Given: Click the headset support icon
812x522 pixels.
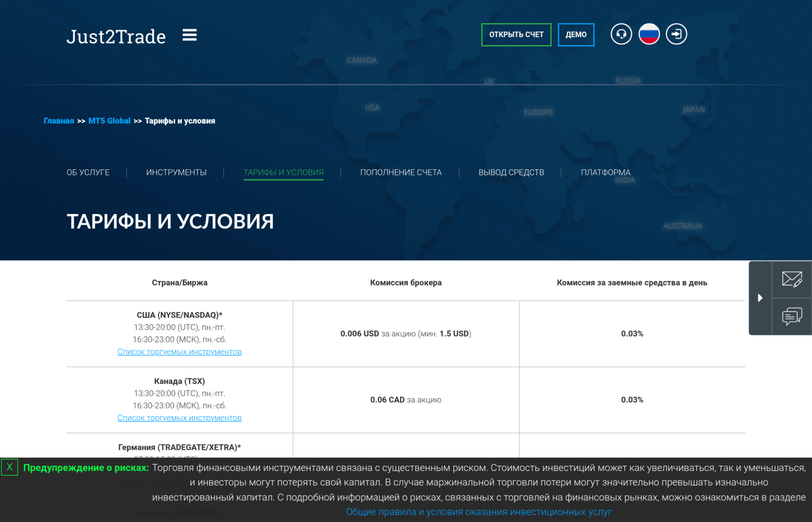Looking at the screenshot, I should pos(621,34).
